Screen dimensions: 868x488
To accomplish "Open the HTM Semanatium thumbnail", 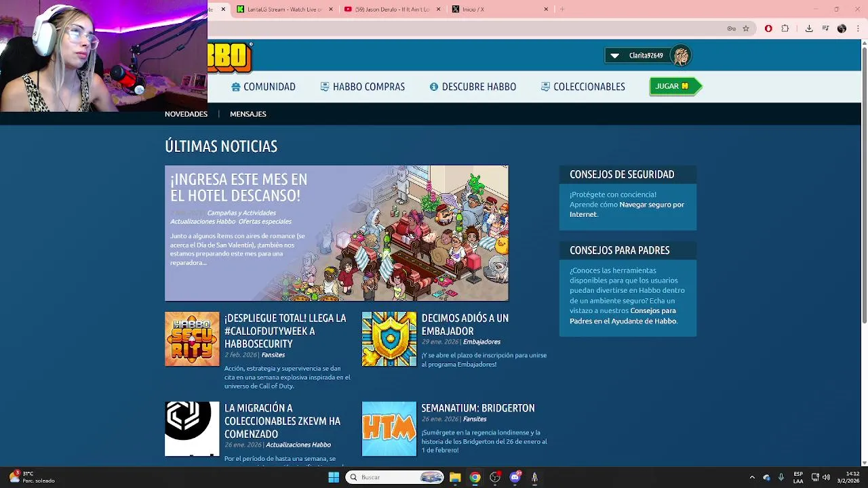I will [x=389, y=429].
